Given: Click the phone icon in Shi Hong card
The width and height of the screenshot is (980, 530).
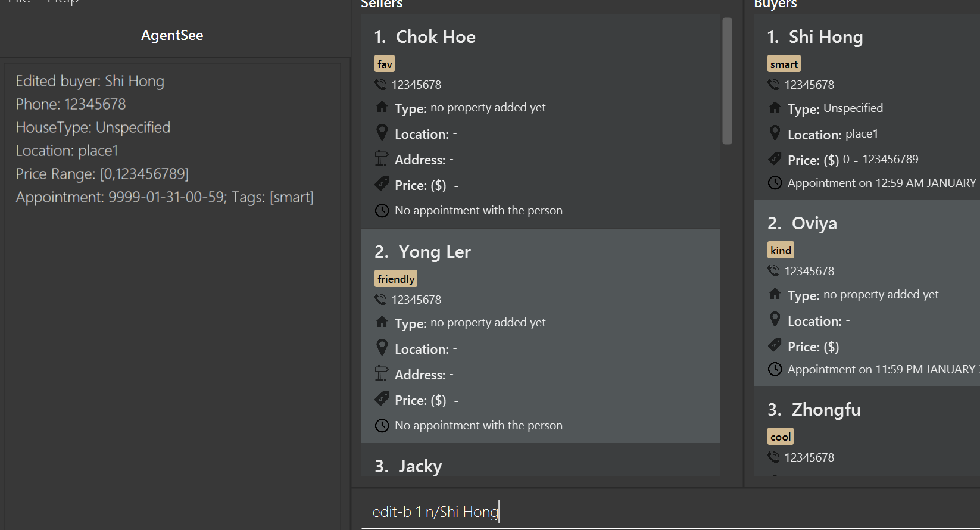Looking at the screenshot, I should [x=773, y=84].
